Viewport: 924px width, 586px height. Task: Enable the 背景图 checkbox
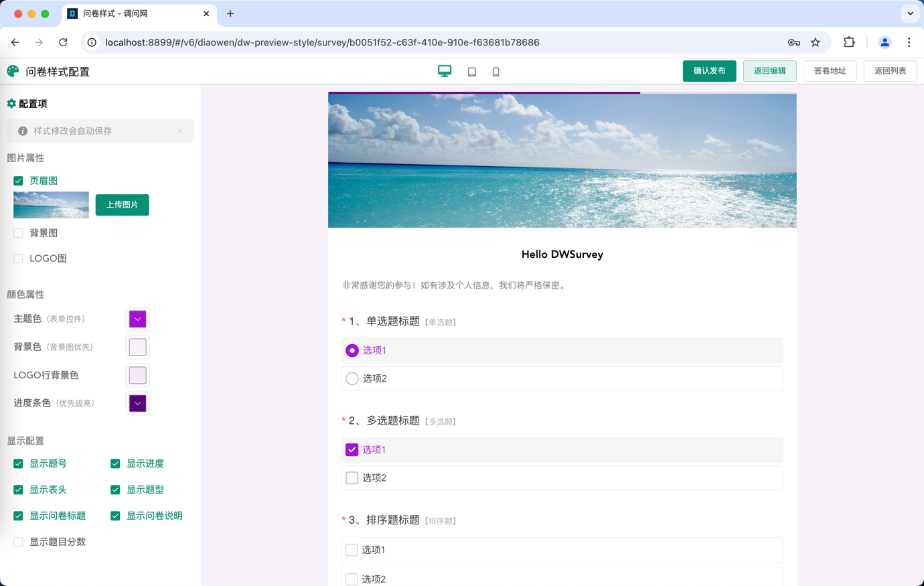19,233
